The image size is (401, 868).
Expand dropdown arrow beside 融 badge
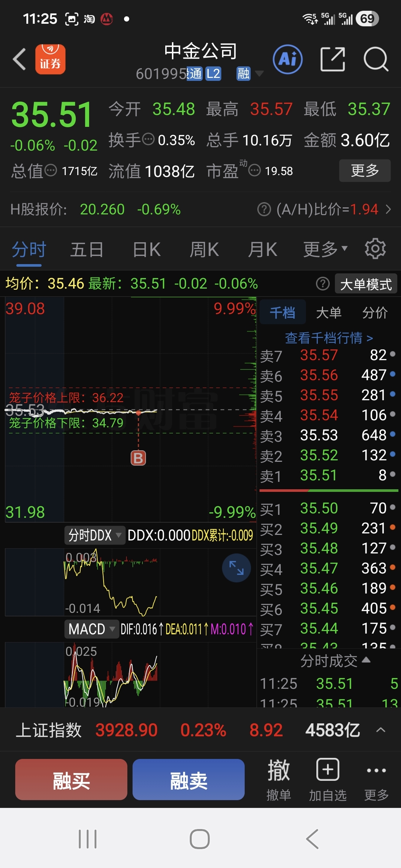point(259,73)
